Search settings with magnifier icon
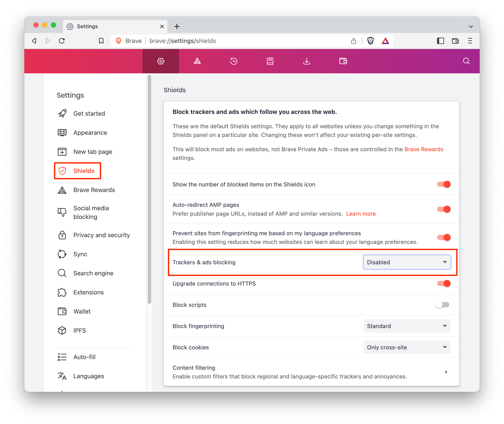 tap(466, 61)
